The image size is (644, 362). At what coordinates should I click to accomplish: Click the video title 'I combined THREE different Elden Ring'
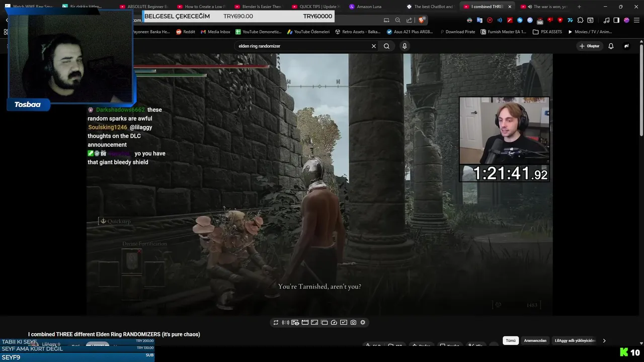pos(114,334)
